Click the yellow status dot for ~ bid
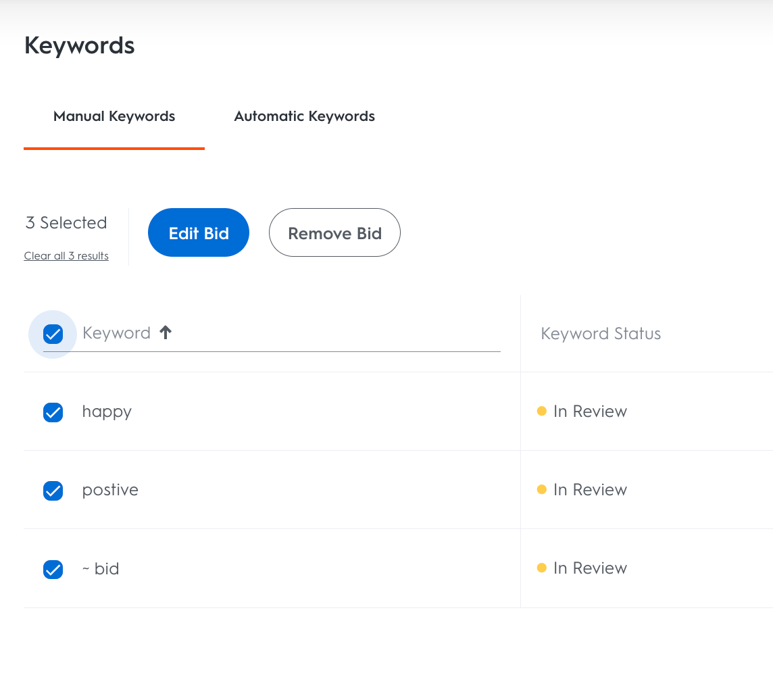 click(541, 568)
